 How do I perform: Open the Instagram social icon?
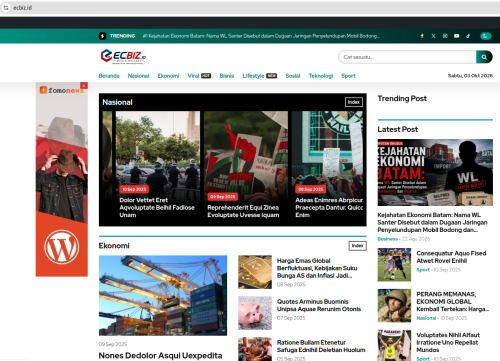coord(445,36)
